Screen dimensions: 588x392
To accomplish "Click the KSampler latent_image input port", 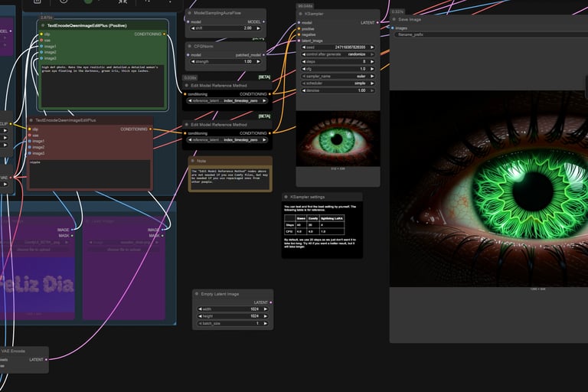I will click(299, 41).
